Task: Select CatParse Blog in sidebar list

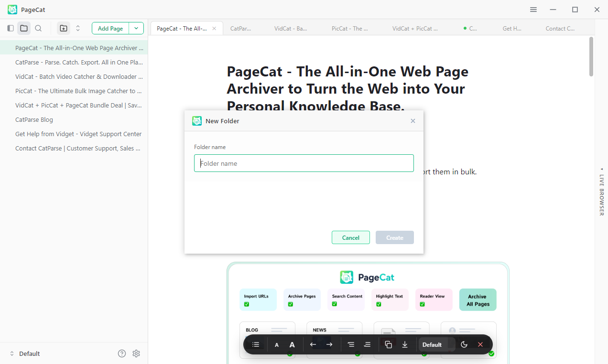Action: pos(74,119)
